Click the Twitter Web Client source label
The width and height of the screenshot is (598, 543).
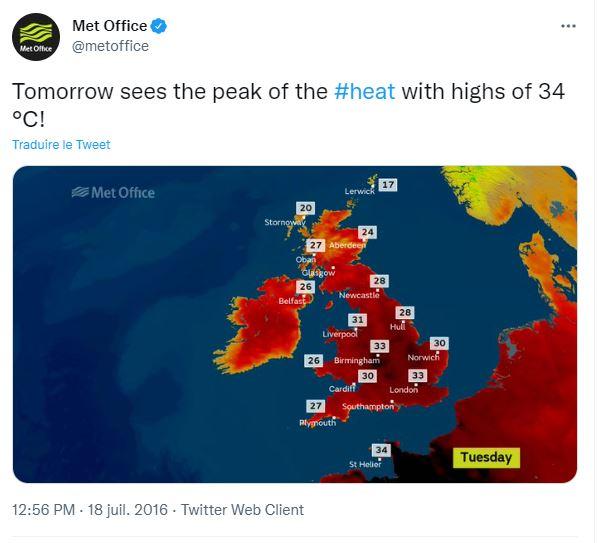[x=242, y=510]
